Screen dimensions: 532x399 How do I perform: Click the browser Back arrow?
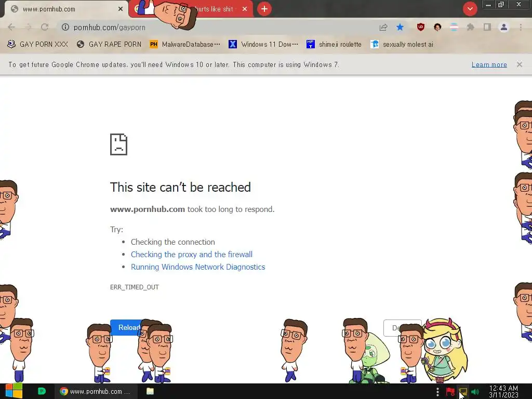coord(11,27)
